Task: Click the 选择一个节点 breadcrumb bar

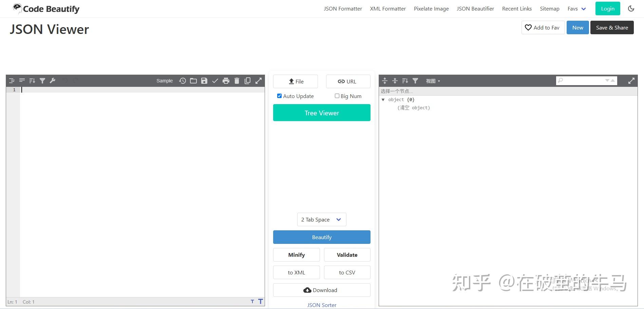Action: coord(508,91)
